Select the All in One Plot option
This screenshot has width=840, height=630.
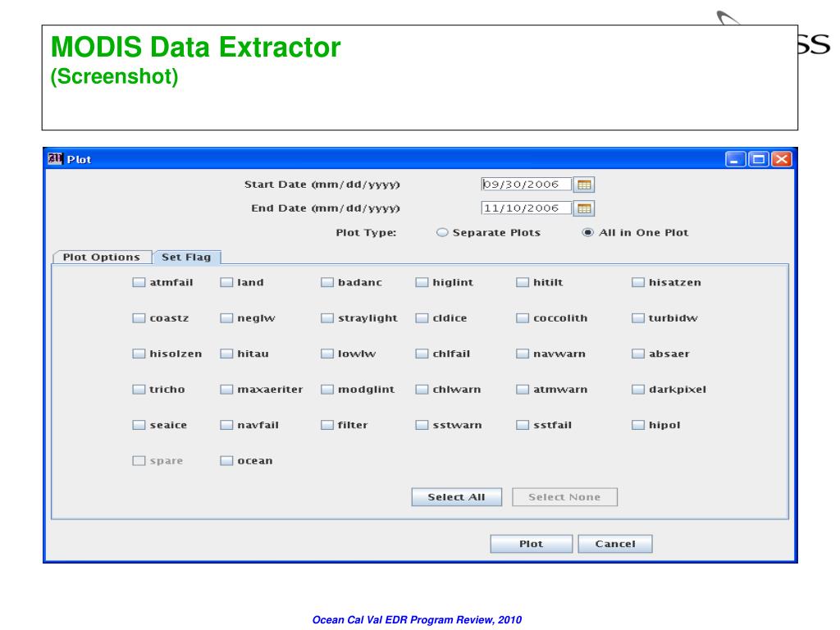click(x=587, y=232)
